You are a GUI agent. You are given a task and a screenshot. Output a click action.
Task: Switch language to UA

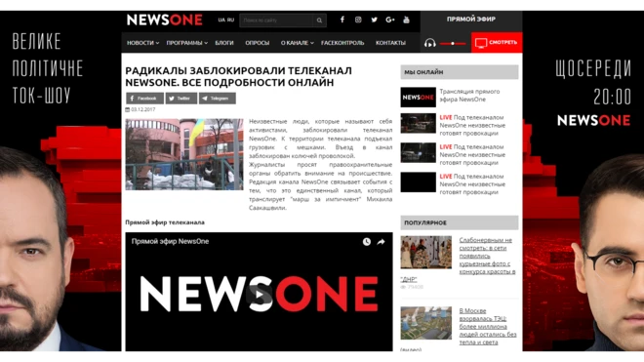[221, 20]
